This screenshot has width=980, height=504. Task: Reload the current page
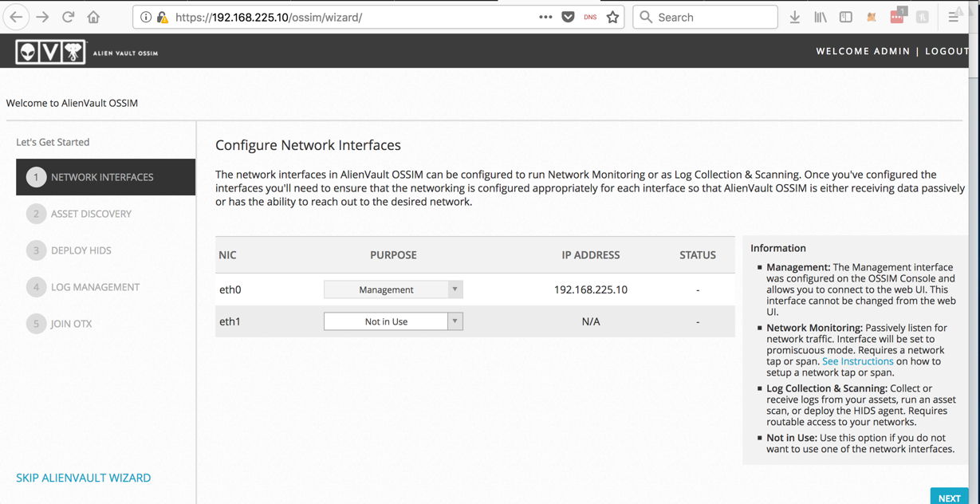[x=69, y=17]
